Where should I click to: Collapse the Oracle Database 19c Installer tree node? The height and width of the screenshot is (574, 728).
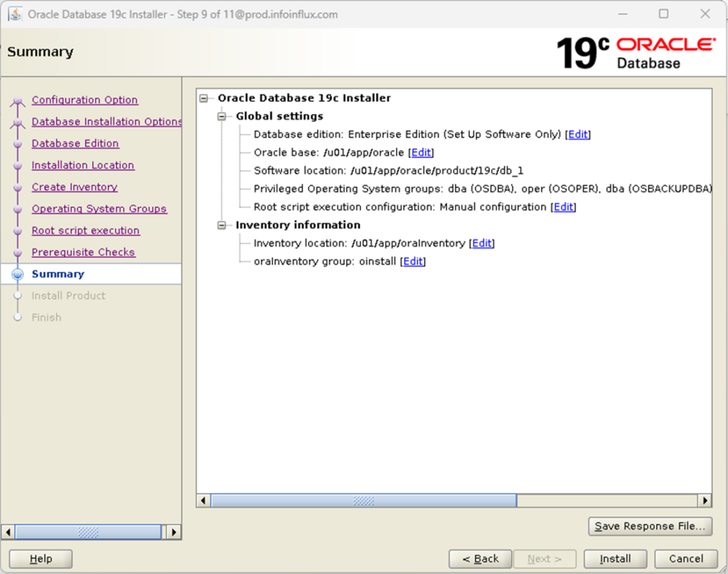point(203,98)
